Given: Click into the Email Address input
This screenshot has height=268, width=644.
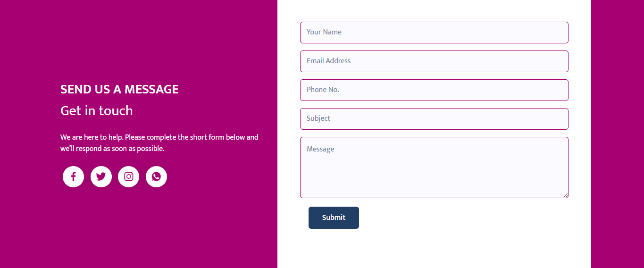Looking at the screenshot, I should (x=434, y=61).
